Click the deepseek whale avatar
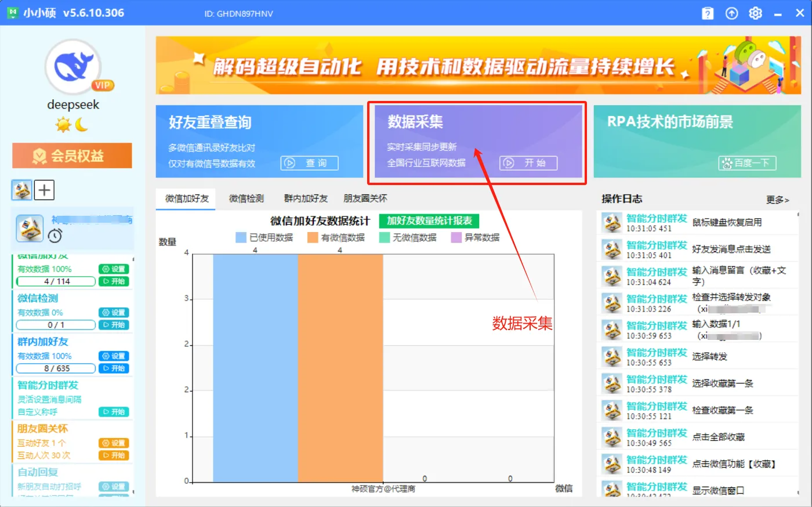The height and width of the screenshot is (507, 812). coord(72,67)
